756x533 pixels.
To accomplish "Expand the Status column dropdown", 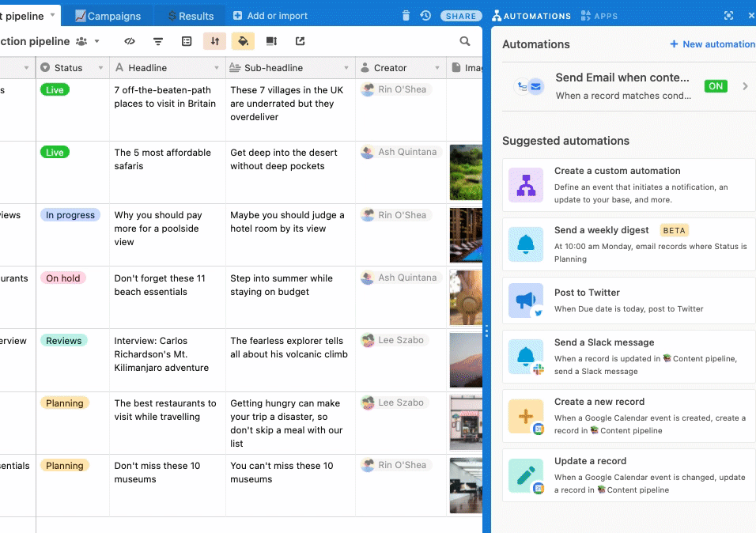I will pyautogui.click(x=100, y=68).
